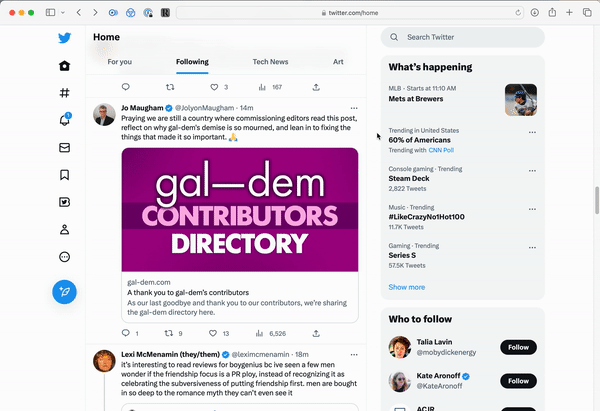Open Talia Lavin's avatar
Image resolution: width=600 pixels, height=411 pixels.
coord(400,347)
